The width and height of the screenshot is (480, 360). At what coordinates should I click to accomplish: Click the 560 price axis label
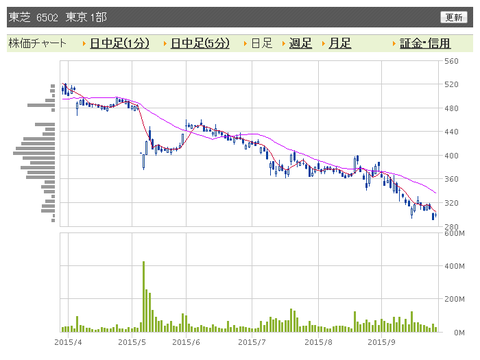tap(451, 61)
